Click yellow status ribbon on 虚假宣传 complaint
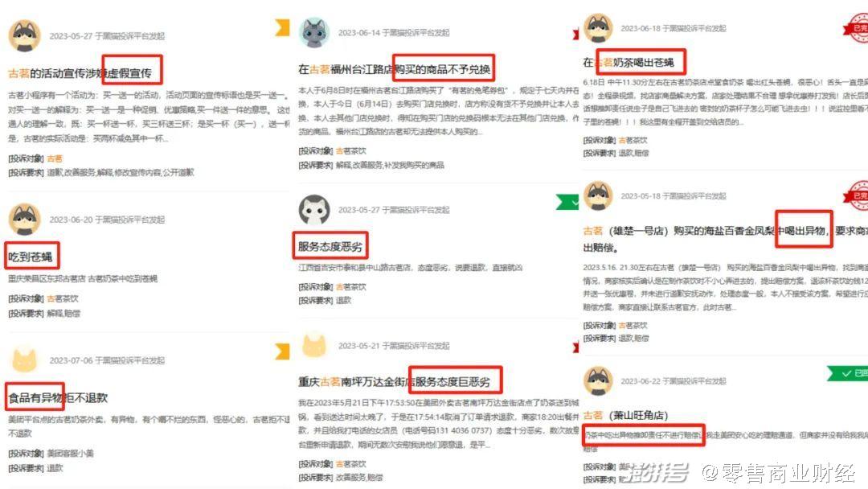This screenshot has height=489, width=868. pos(282,27)
